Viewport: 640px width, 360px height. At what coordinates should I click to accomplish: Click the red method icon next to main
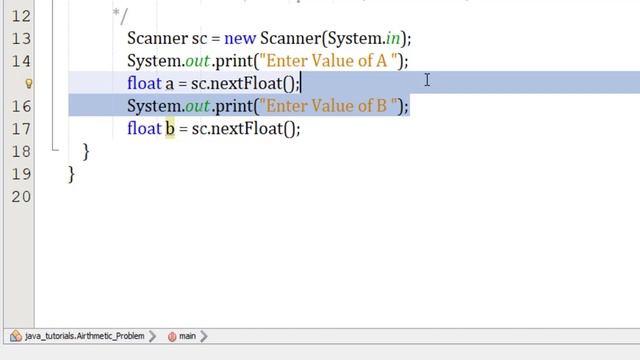pyautogui.click(x=172, y=336)
